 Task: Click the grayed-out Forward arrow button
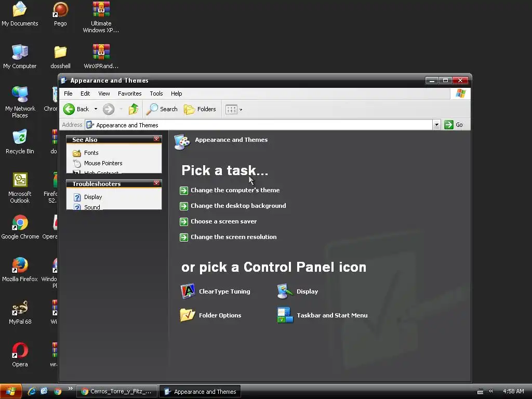click(109, 109)
